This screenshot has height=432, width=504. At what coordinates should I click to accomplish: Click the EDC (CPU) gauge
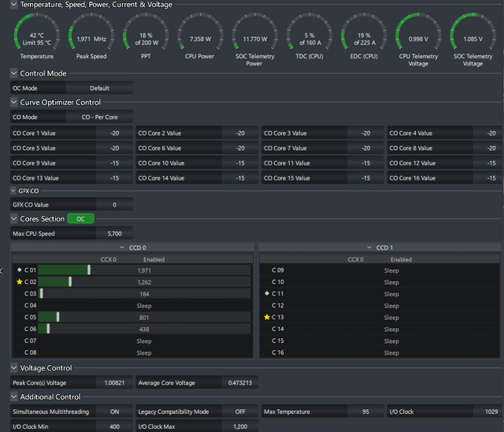coord(364,36)
